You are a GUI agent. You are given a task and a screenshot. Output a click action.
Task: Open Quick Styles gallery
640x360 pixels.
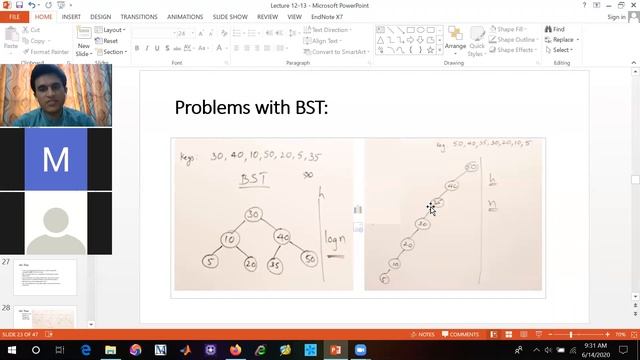pos(476,42)
